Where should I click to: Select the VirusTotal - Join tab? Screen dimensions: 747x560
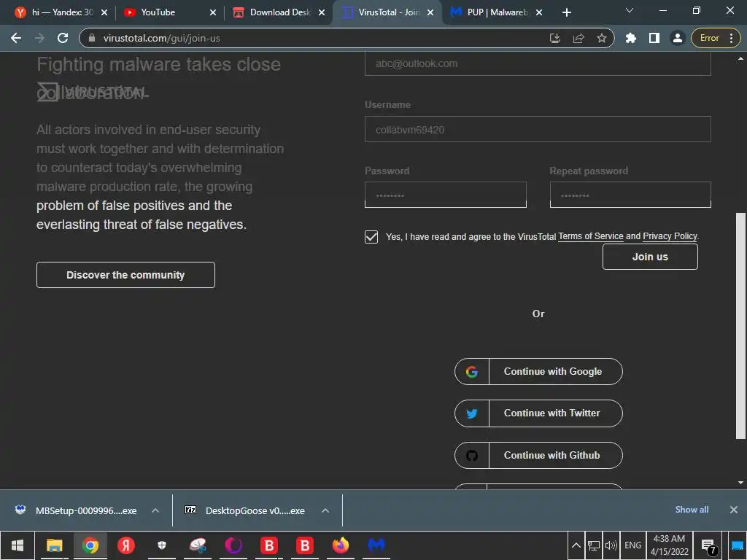[x=388, y=12]
